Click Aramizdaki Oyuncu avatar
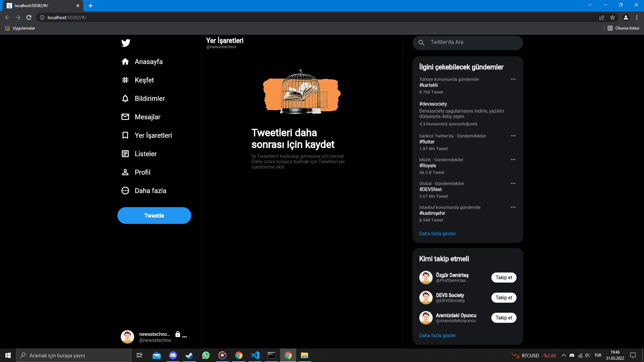The width and height of the screenshot is (644, 362). tap(426, 318)
